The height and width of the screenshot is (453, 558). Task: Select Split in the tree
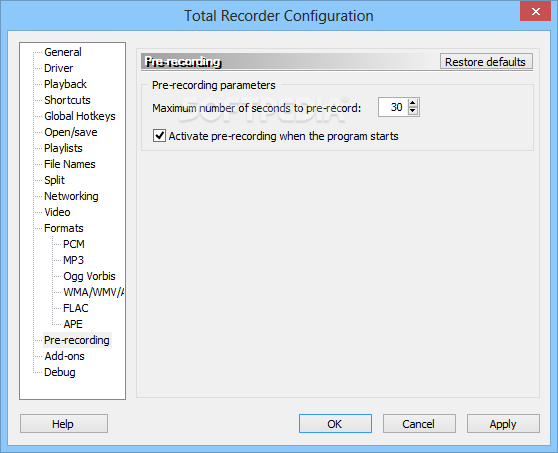pos(54,180)
